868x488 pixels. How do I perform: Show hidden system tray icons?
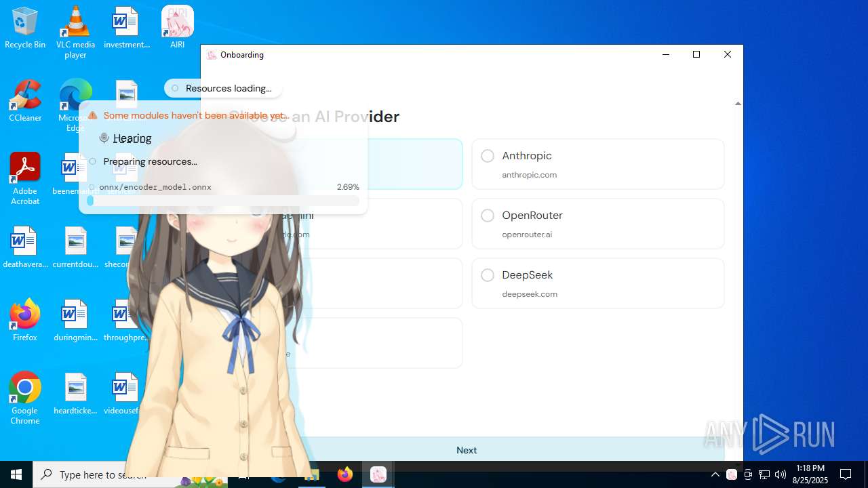click(x=715, y=474)
